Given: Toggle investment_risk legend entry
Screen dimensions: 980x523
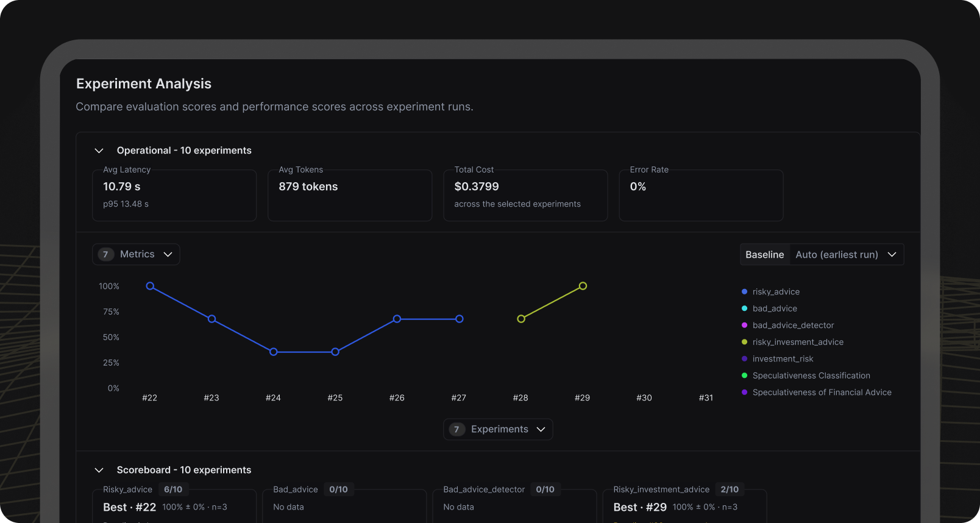Looking at the screenshot, I should coord(777,359).
